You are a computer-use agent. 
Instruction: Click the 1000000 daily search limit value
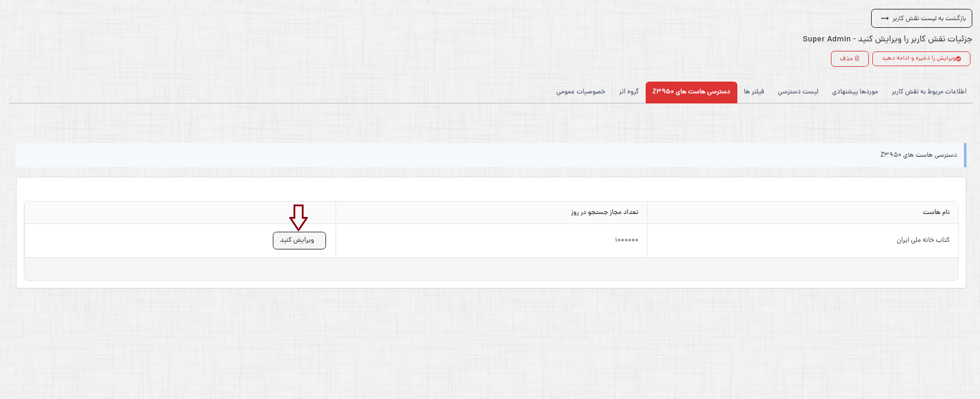click(x=626, y=240)
